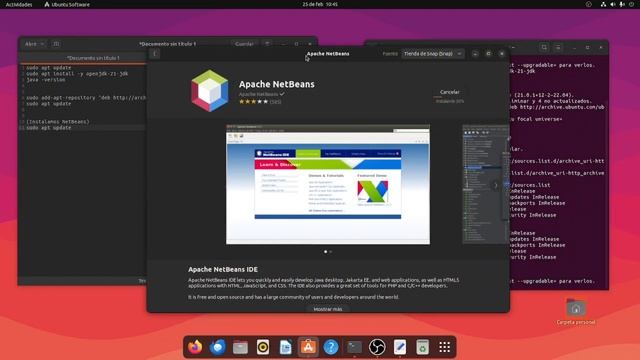This screenshot has height=360, width=640.
Task: Open Text Editor from the dock
Action: 400,347
